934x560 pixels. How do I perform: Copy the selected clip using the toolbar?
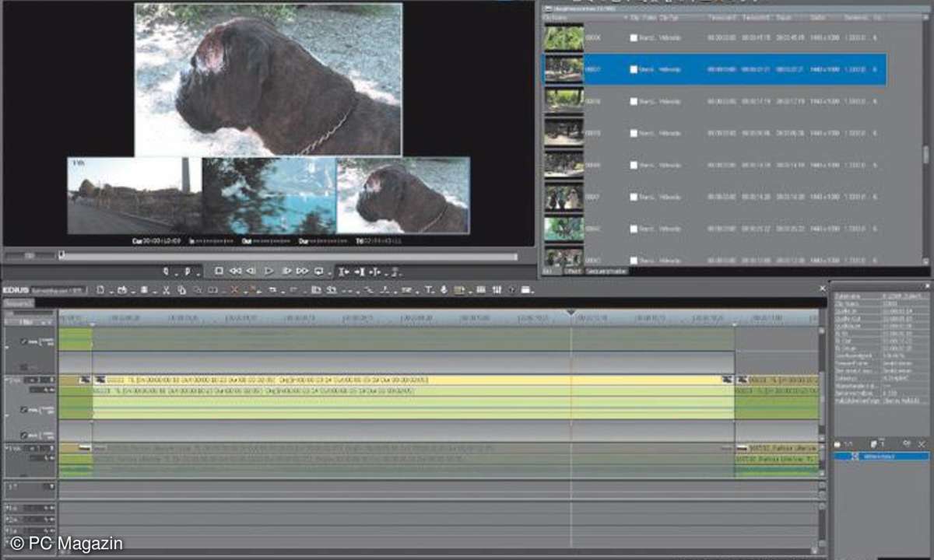pos(181,290)
